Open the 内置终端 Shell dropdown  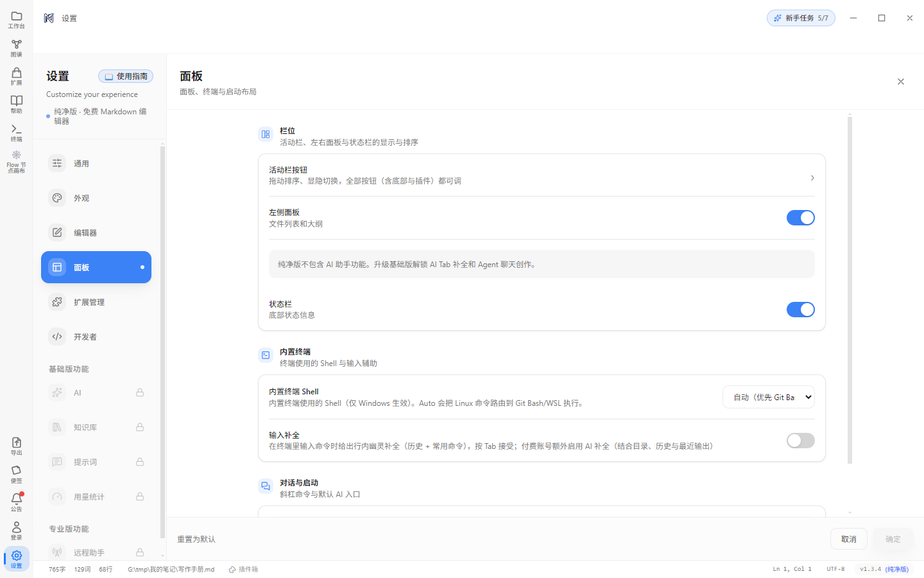tap(769, 397)
